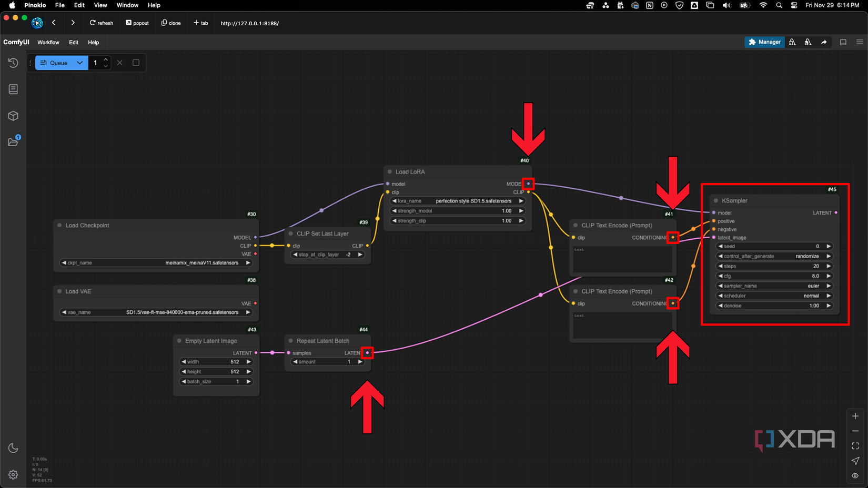Click the fit view icon on canvas
This screenshot has height=488, width=868.
[x=855, y=446]
